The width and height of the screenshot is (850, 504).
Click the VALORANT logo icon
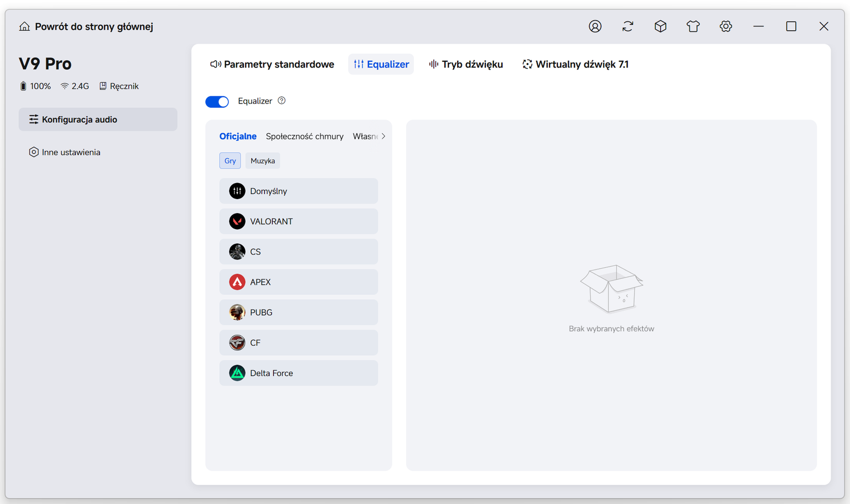(x=237, y=221)
